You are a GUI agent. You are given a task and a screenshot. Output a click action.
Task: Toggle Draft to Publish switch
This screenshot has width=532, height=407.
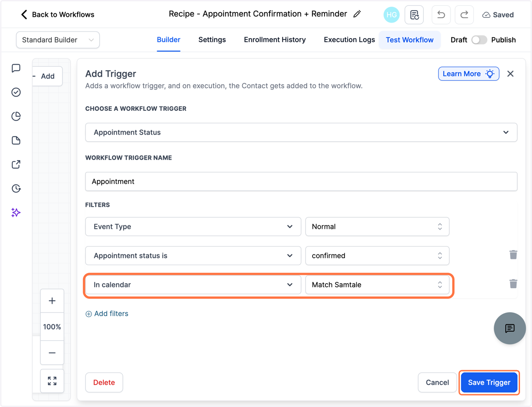pos(479,40)
